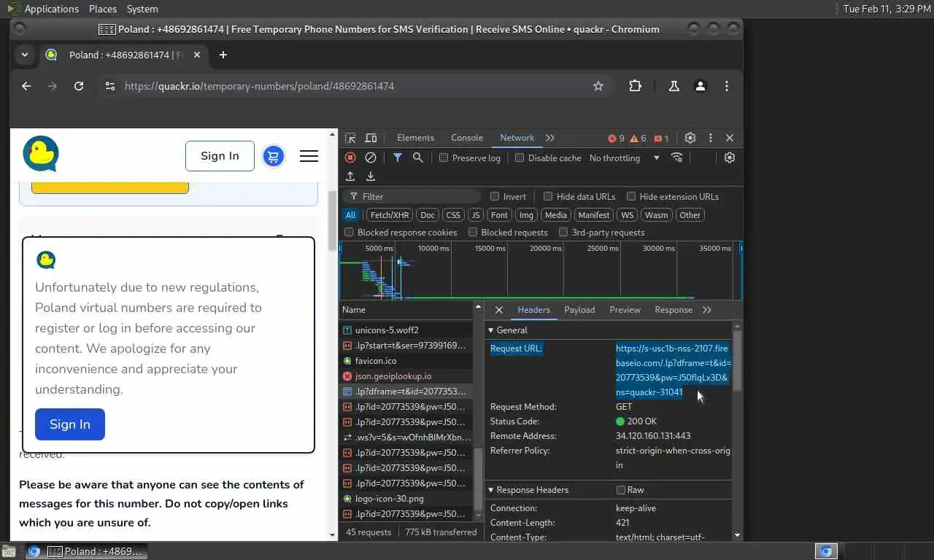The height and width of the screenshot is (560, 934).
Task: Open Chrome Labs flask icon
Action: 674,86
